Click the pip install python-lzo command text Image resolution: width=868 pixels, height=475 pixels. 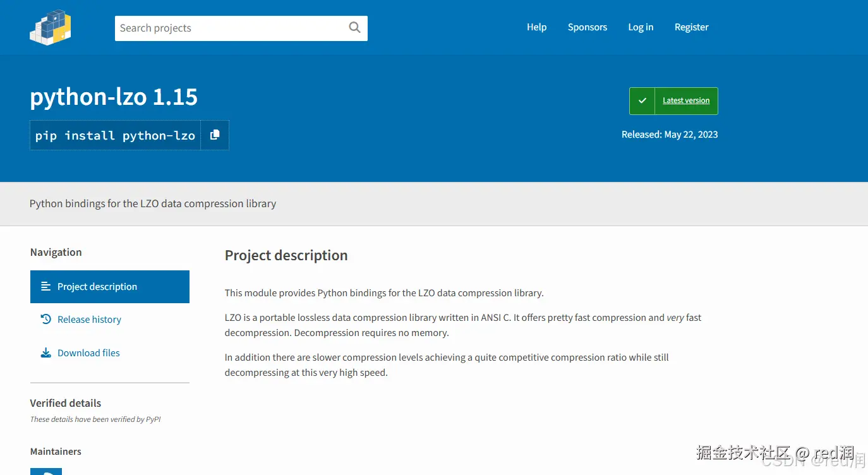tap(115, 135)
